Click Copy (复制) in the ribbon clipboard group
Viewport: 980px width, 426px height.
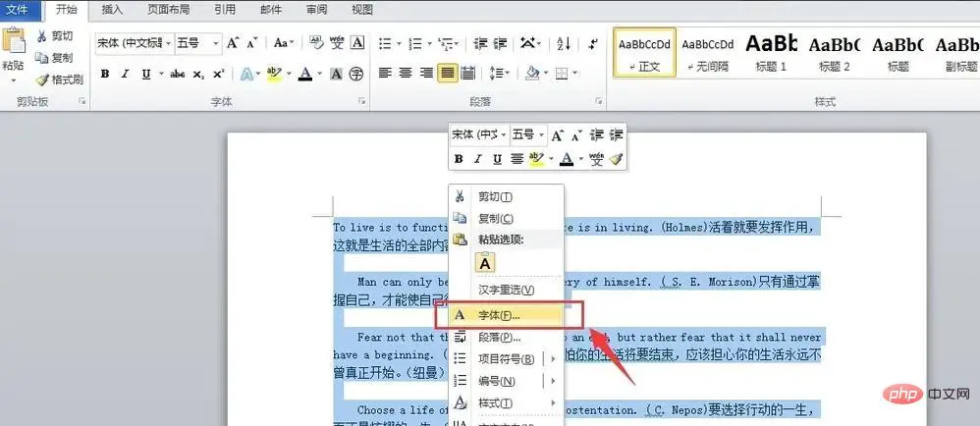[x=54, y=58]
